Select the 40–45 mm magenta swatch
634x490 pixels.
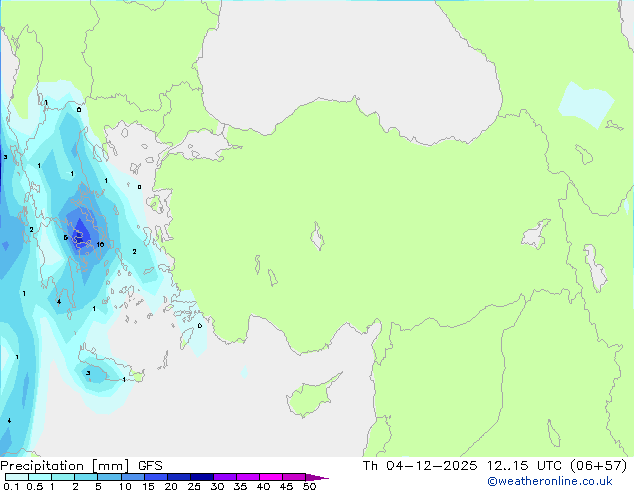271,477
